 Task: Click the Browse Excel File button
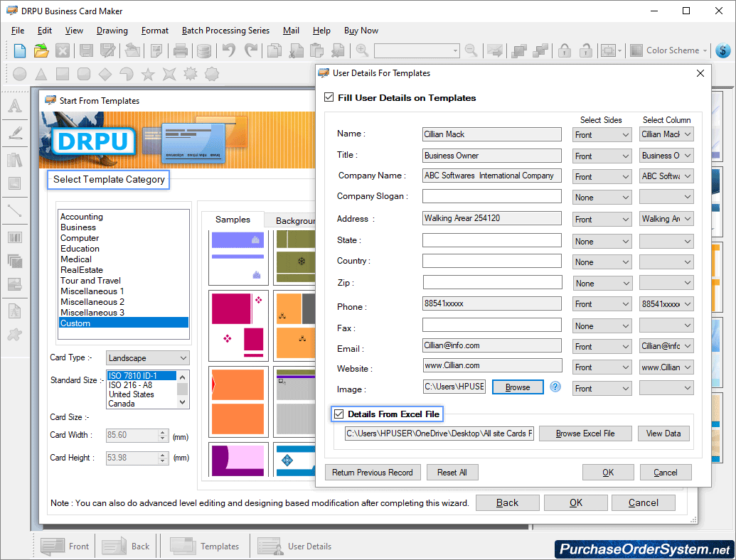pos(585,434)
